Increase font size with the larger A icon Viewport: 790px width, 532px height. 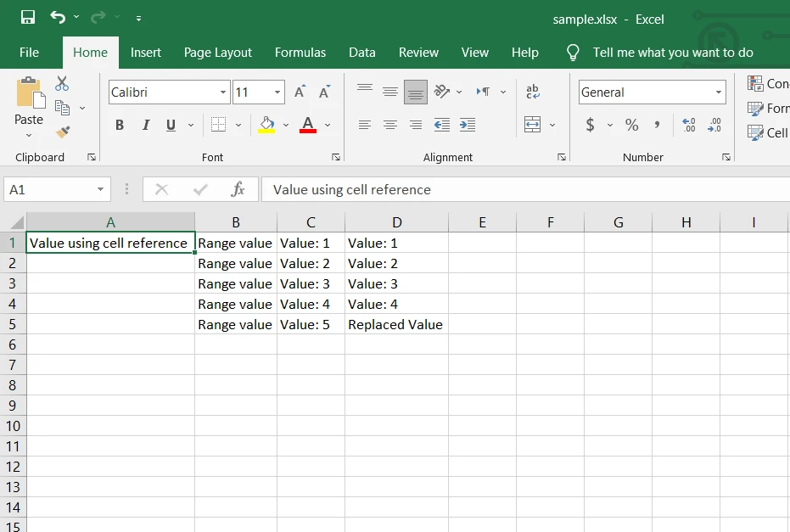tap(300, 92)
